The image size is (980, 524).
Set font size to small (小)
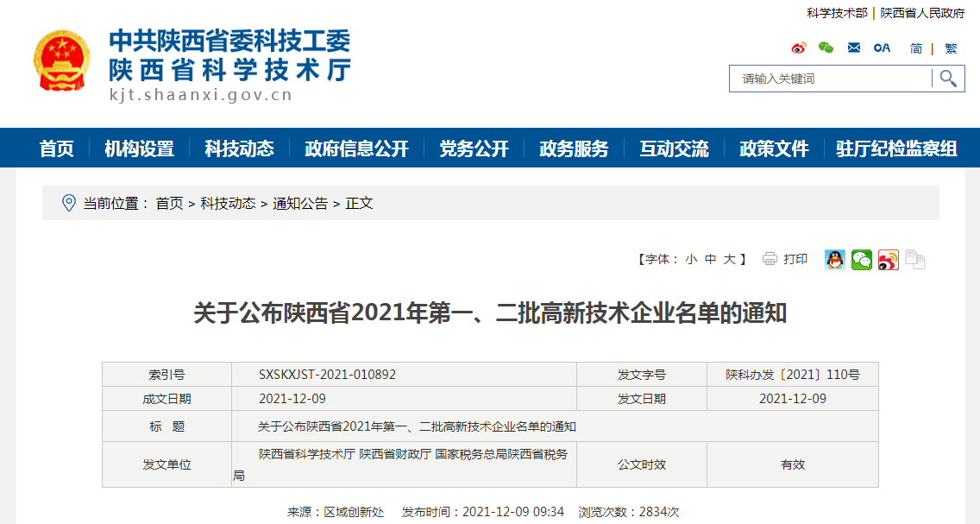click(691, 259)
